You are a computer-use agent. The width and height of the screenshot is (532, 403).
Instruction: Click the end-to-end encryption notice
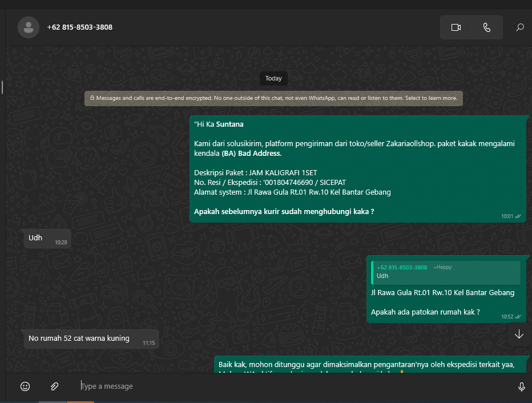pos(273,98)
